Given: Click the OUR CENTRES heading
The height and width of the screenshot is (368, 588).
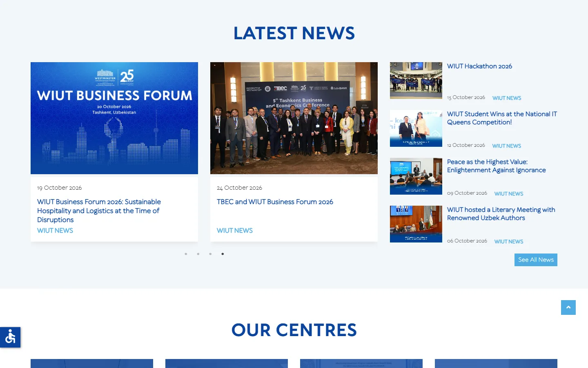Looking at the screenshot, I should (294, 330).
